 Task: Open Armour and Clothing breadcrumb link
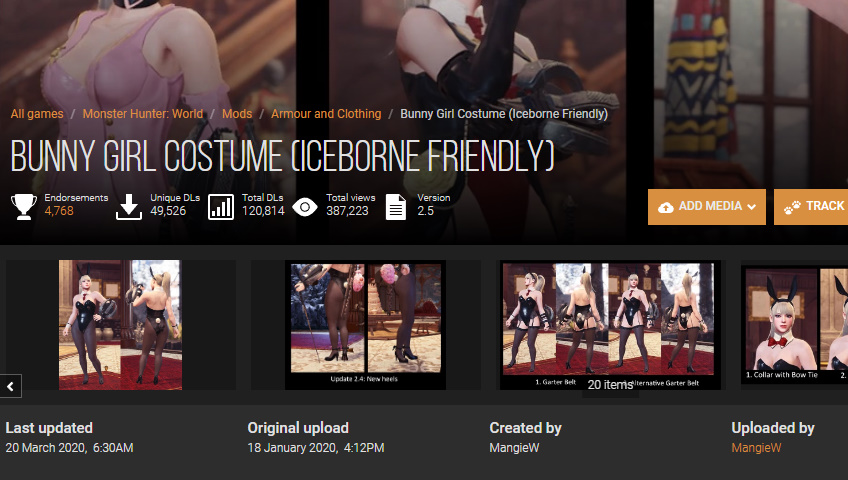point(326,114)
